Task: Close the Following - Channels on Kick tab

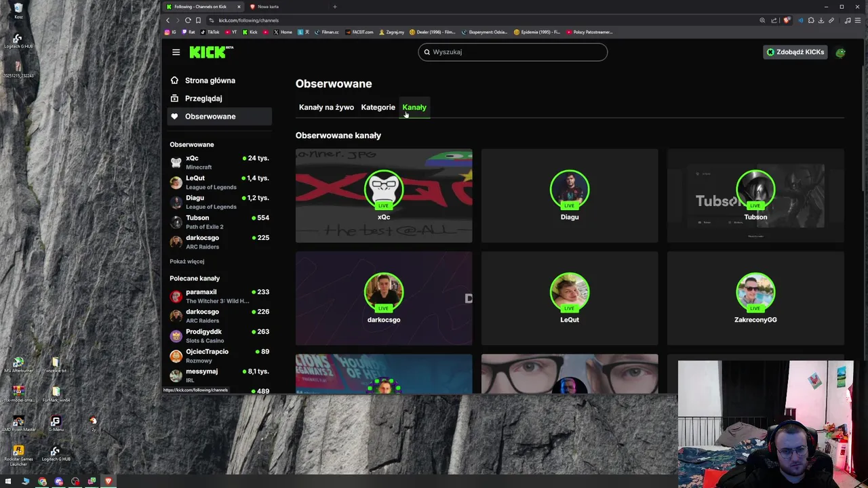Action: (239, 7)
